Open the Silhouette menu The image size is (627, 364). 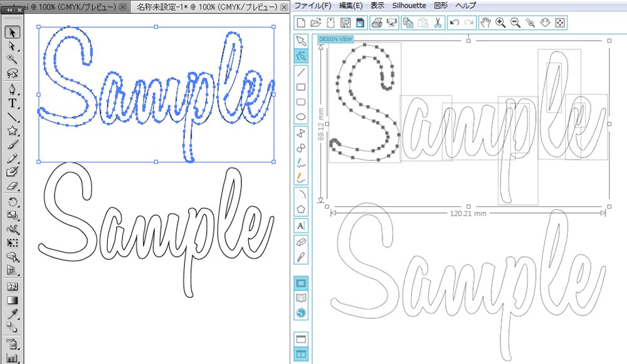tap(409, 6)
